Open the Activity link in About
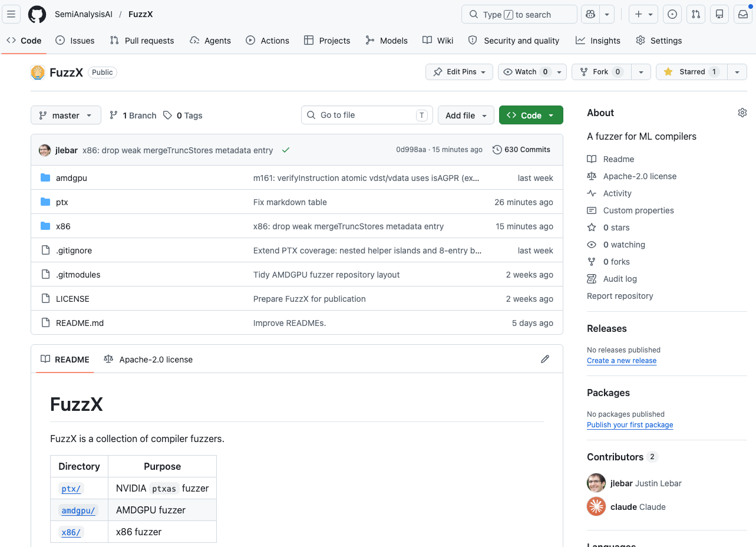Screen dimensions: 756x547 (617, 193)
